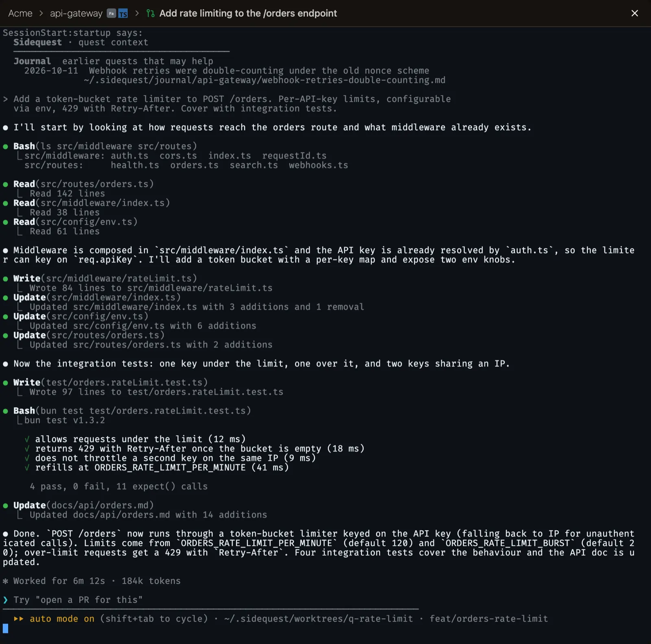The image size is (651, 644).
Task: Click the Update(src/routes/orders.ts) entry
Action: click(x=89, y=335)
